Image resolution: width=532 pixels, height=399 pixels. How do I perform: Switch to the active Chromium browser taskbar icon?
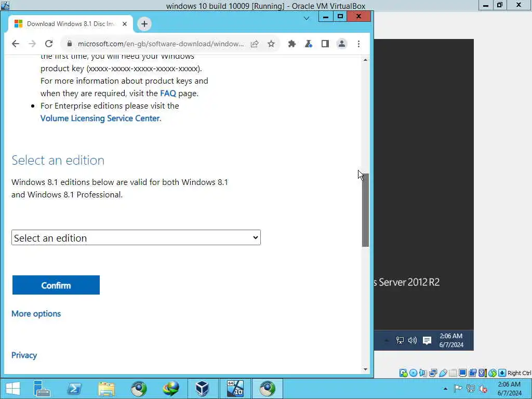(x=268, y=389)
